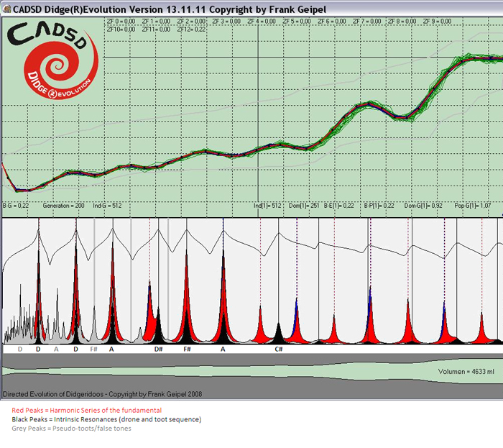Click the 'B-G = 0,22' readout
The image size is (503, 448).
(x=16, y=206)
